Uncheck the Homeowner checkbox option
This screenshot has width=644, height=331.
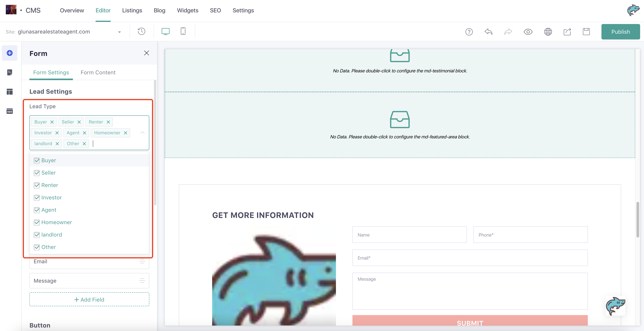37,222
